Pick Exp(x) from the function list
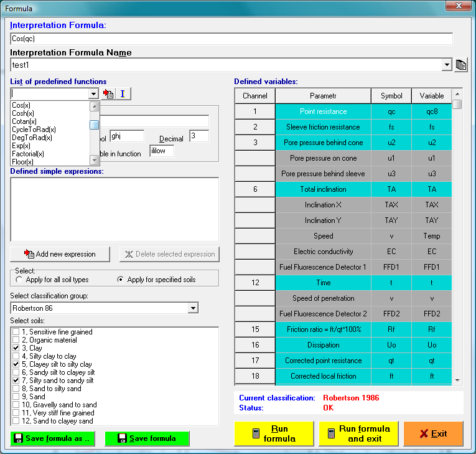This screenshot has height=454, width=476. 21,146
